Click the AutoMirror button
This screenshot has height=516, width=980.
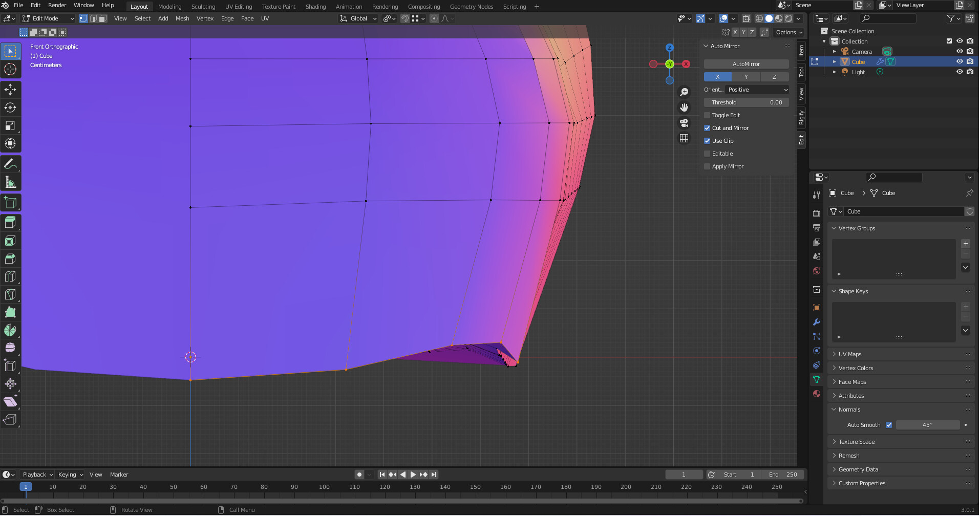point(746,64)
